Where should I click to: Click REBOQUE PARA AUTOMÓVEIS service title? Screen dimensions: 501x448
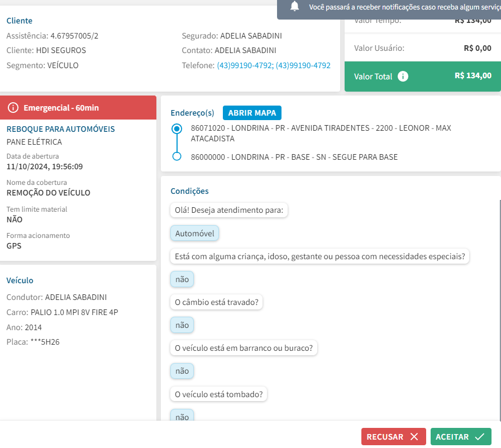tap(61, 129)
